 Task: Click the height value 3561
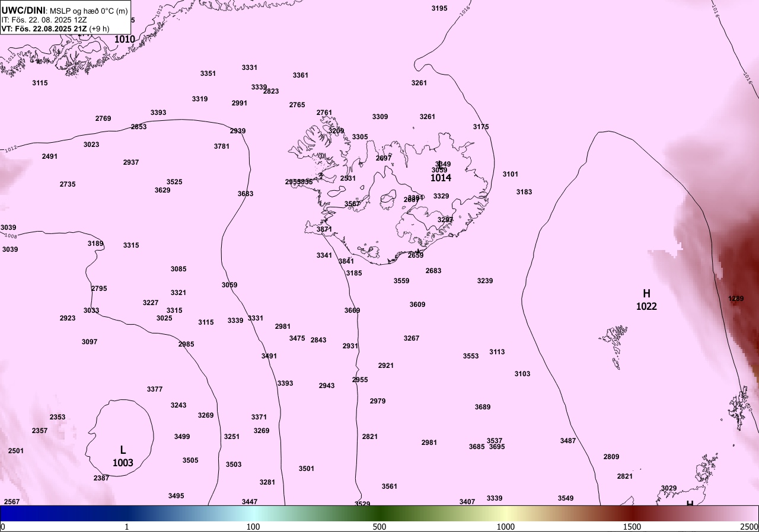tap(390, 486)
